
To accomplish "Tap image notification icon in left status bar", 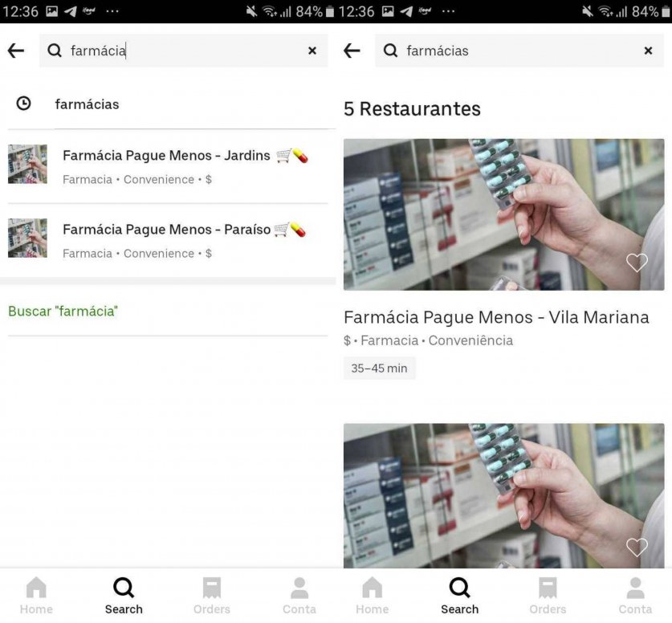I will click(x=52, y=11).
